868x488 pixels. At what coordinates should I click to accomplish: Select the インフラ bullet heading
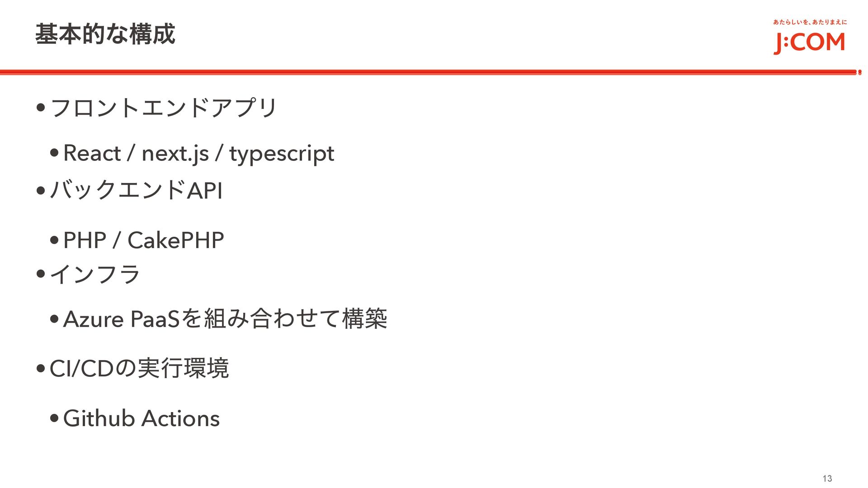[x=95, y=274]
